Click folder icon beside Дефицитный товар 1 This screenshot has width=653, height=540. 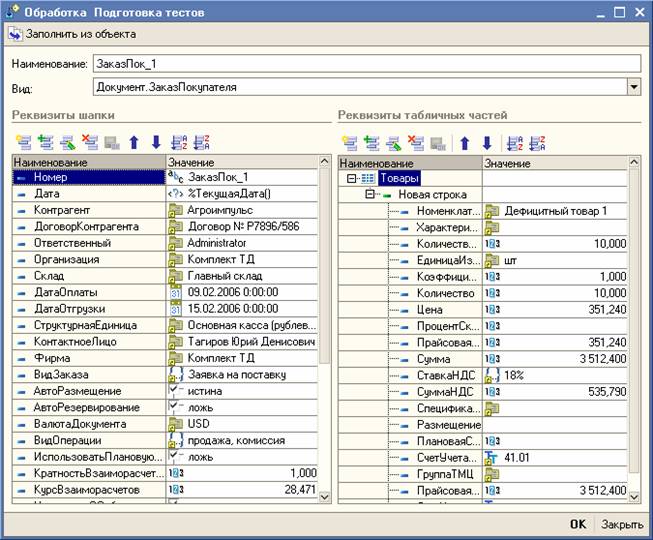492,211
